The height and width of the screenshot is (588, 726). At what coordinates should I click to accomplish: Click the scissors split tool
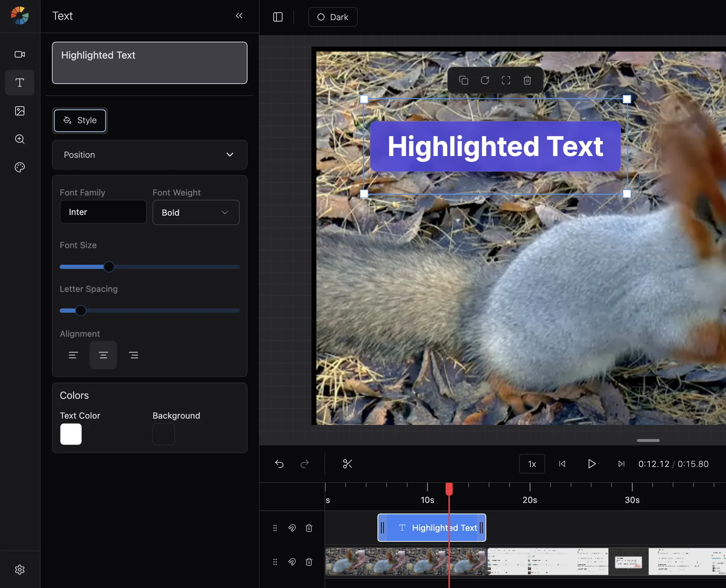point(347,464)
